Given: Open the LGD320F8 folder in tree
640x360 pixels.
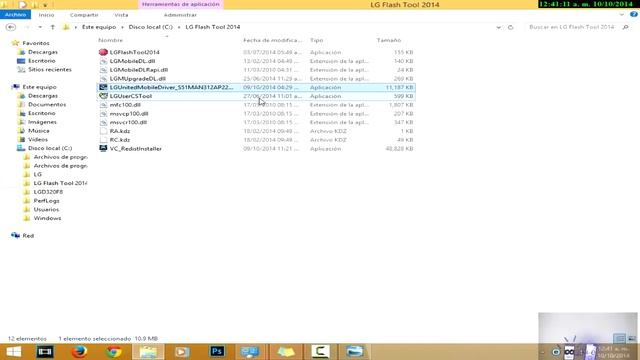Looking at the screenshot, I should coord(48,192).
